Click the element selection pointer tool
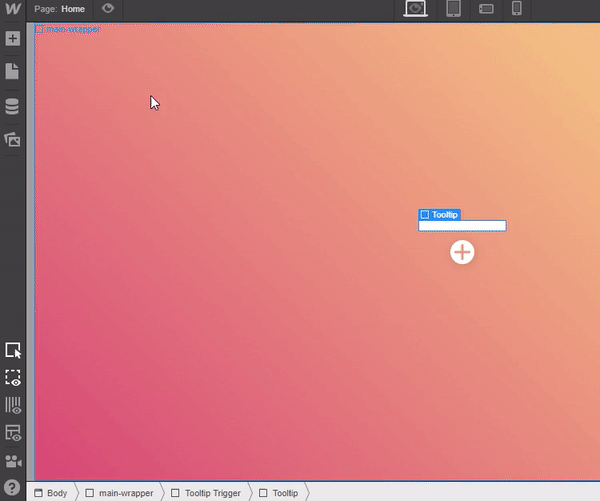The height and width of the screenshot is (501, 600). click(13, 350)
